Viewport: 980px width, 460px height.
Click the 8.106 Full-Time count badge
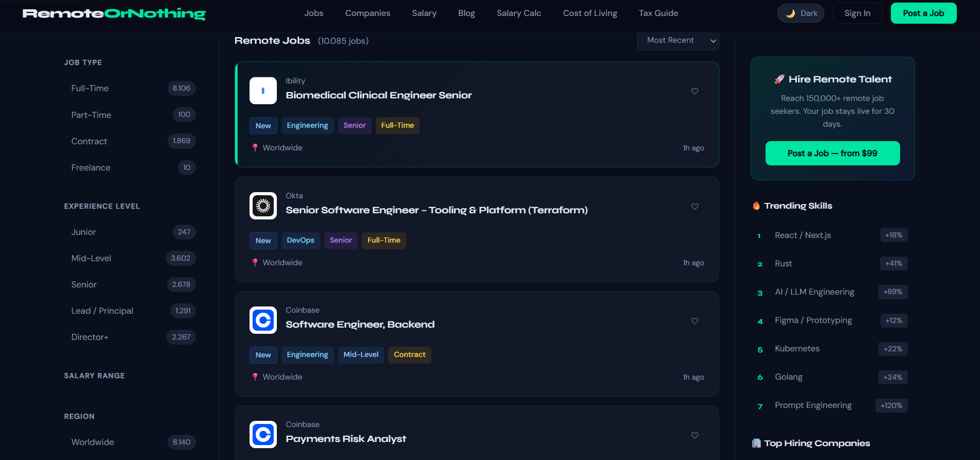[181, 88]
